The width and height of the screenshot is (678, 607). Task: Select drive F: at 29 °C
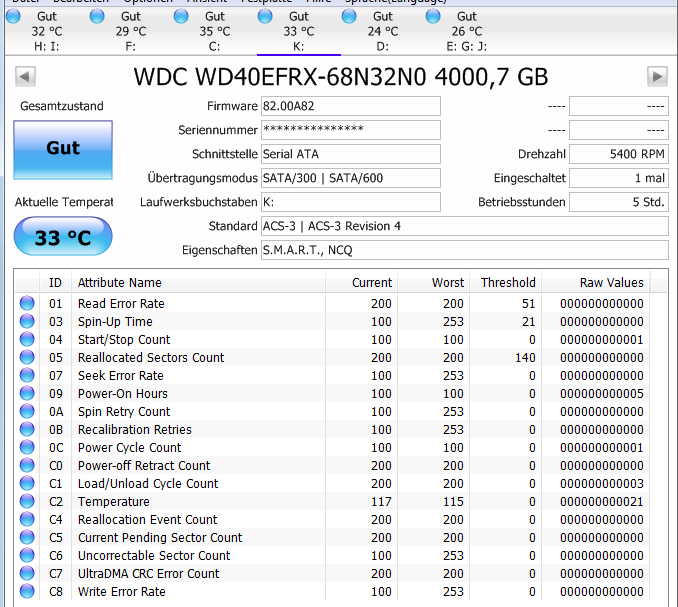tap(131, 32)
